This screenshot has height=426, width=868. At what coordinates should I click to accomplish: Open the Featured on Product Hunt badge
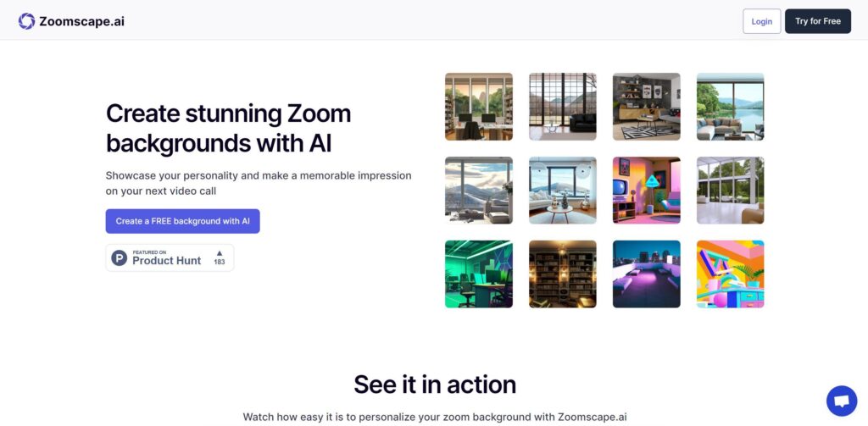(170, 257)
